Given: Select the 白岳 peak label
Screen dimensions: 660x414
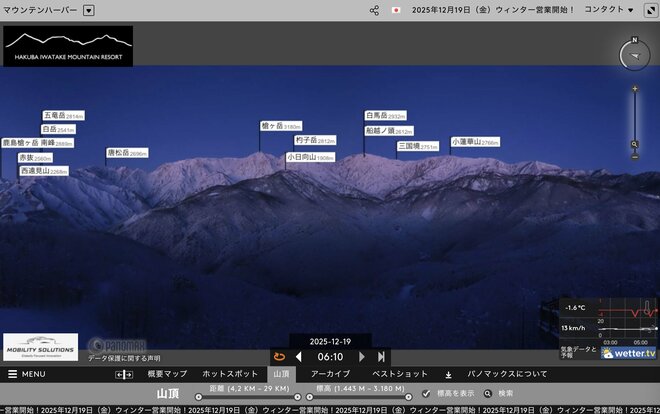Looking at the screenshot, I should point(59,129).
